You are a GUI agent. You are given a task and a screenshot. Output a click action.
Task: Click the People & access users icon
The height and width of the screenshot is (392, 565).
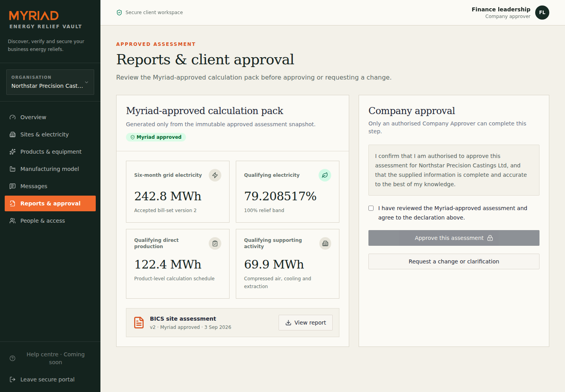[13, 221]
